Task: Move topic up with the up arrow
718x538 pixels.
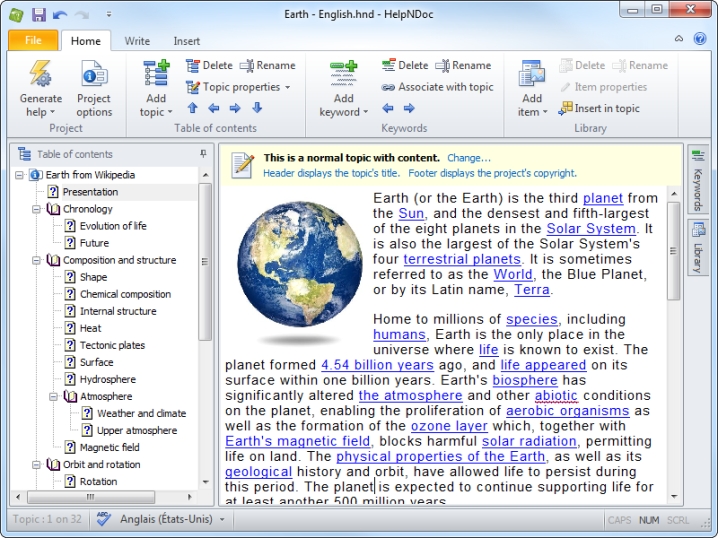Action: (x=193, y=108)
